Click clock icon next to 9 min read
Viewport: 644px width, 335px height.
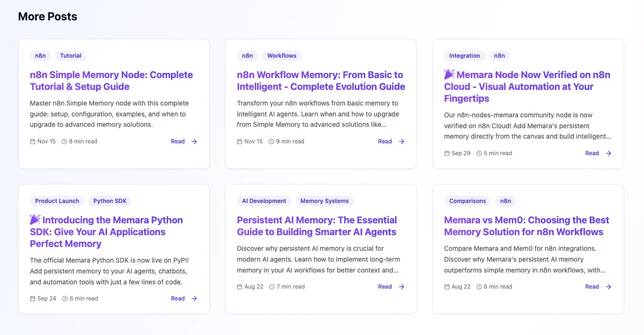point(271,141)
